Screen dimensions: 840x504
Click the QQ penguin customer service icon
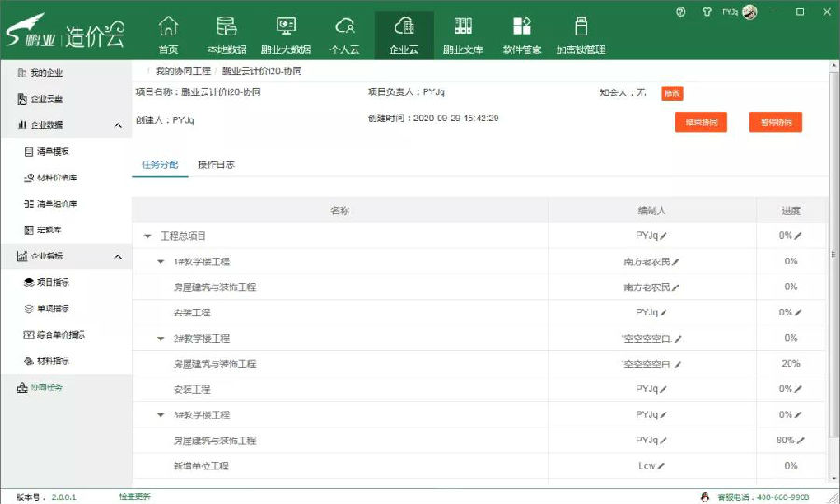pos(706,497)
